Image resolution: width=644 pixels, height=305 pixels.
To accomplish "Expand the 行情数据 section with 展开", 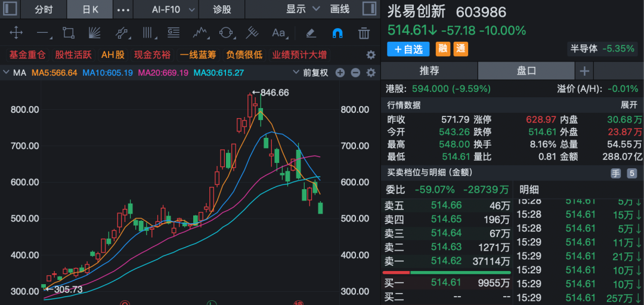I will (x=629, y=105).
